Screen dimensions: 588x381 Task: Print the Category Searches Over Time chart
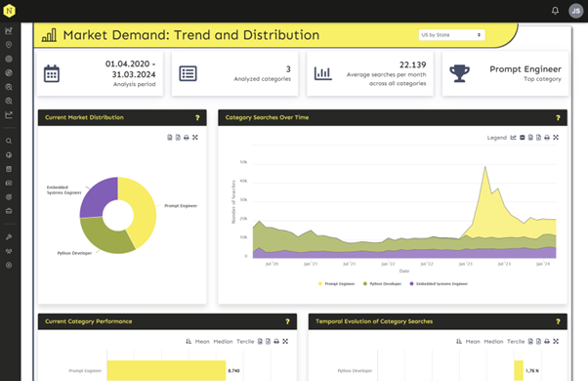(547, 138)
